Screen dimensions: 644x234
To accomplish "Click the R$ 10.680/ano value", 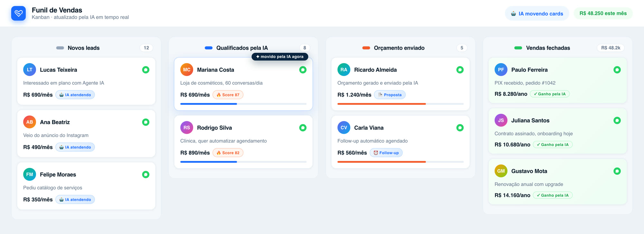I will tap(512, 145).
